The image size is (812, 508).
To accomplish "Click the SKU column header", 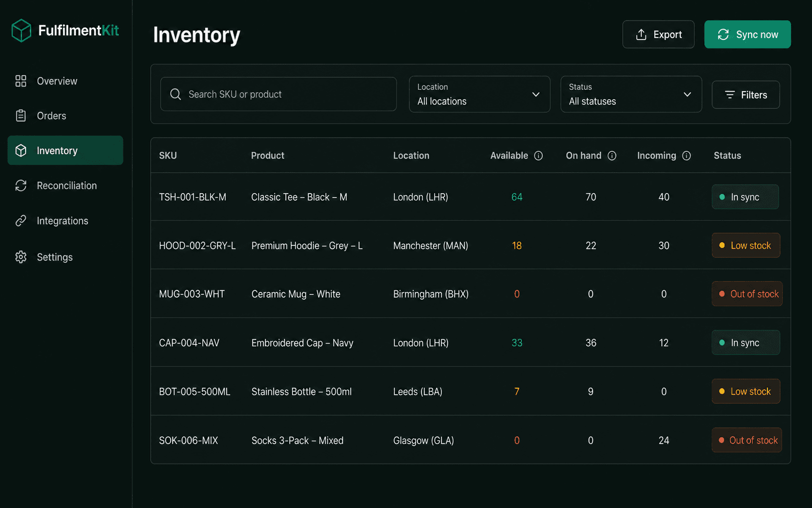I will [168, 156].
